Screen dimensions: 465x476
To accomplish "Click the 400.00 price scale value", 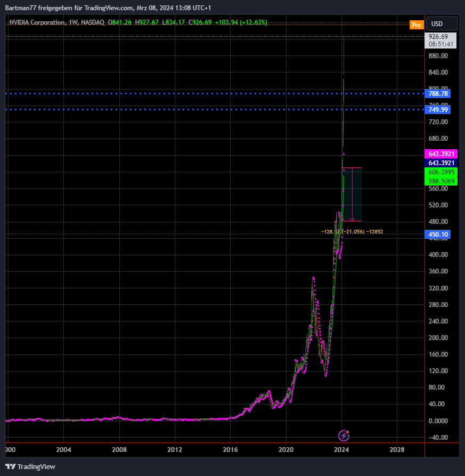I will (x=438, y=255).
